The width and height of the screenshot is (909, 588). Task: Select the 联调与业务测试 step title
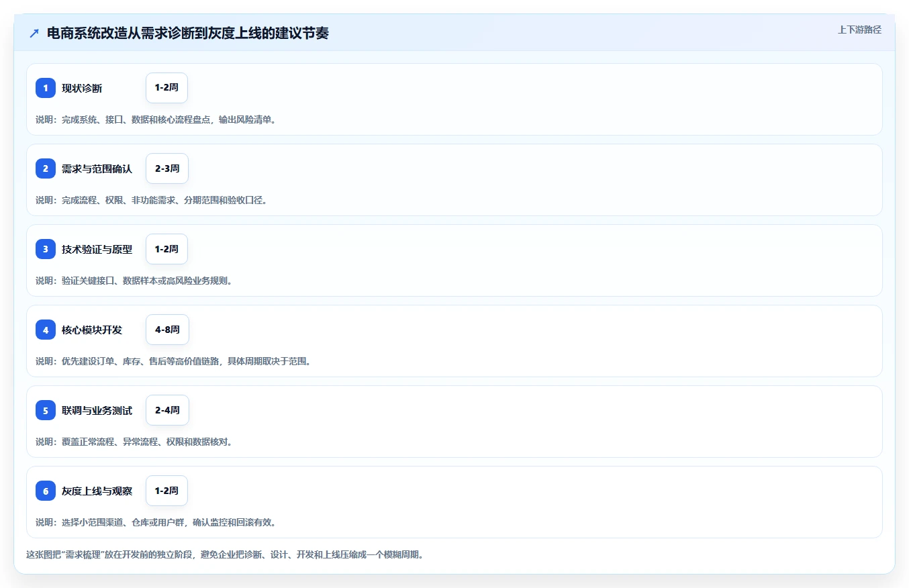(97, 410)
